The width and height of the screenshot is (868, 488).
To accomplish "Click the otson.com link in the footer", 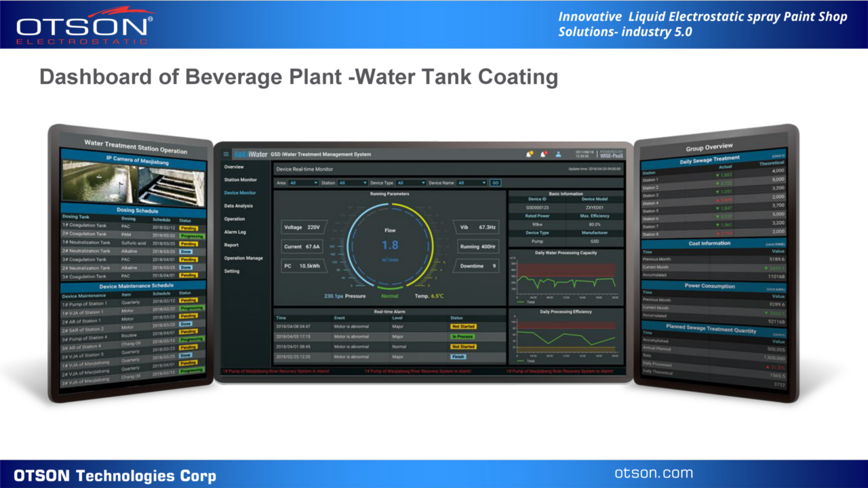I will coord(654,473).
